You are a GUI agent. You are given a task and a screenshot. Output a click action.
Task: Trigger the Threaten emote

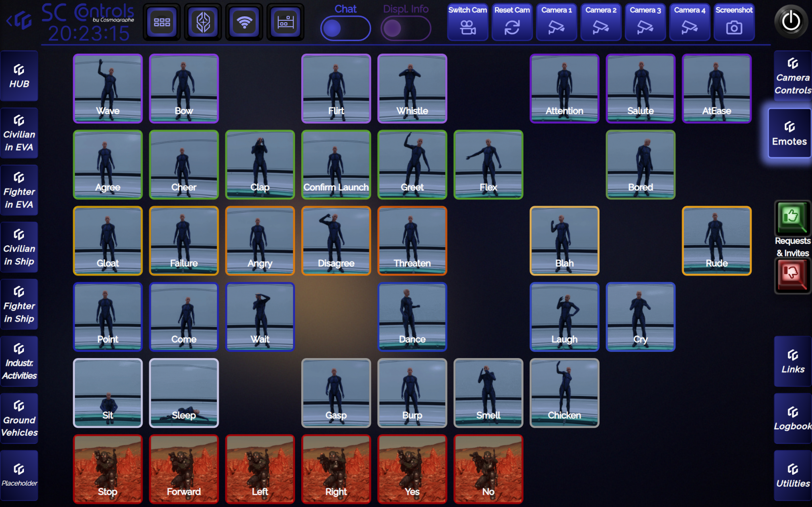point(412,241)
